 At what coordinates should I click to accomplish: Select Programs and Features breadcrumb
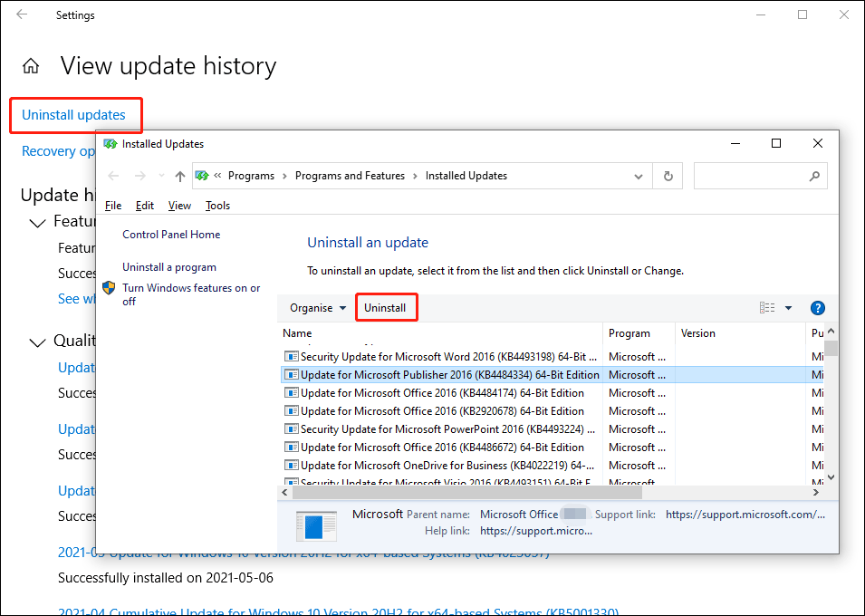[x=350, y=176]
